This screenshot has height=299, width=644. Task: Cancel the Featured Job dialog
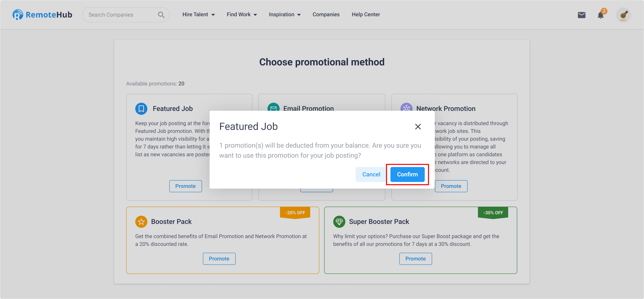[371, 175]
